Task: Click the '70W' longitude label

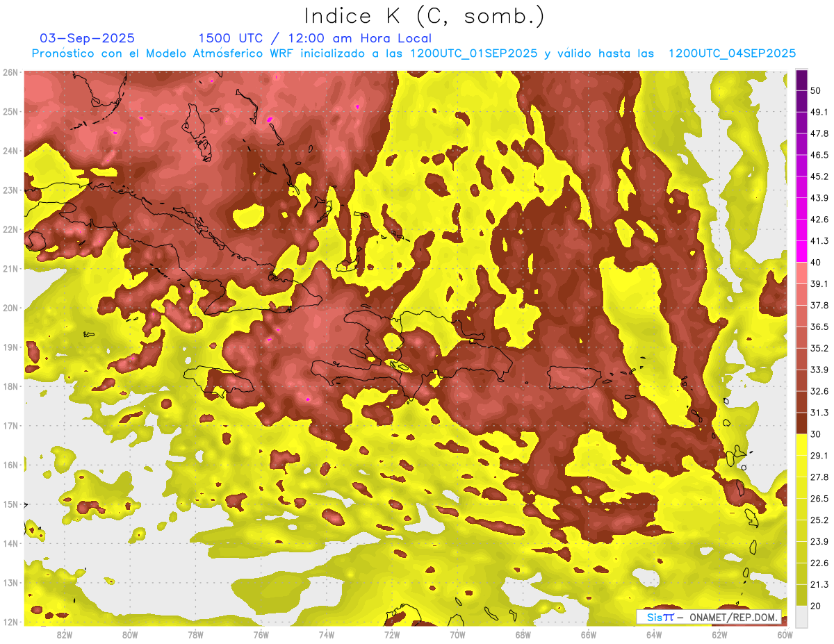Action: point(457,635)
